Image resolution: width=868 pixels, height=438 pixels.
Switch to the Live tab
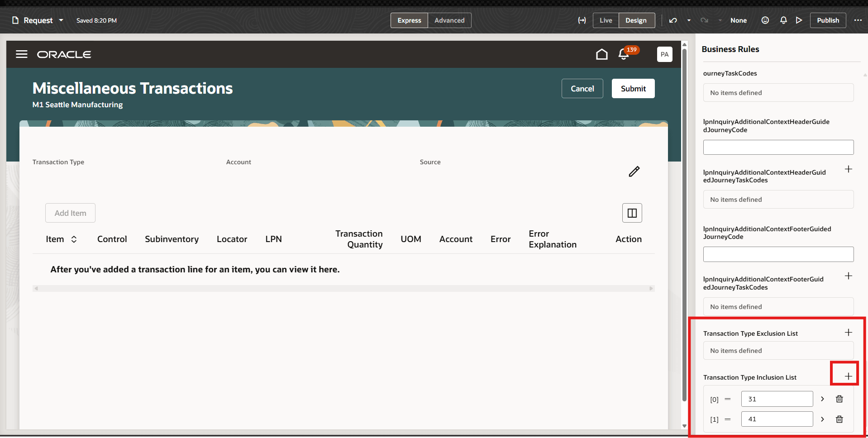tap(606, 20)
